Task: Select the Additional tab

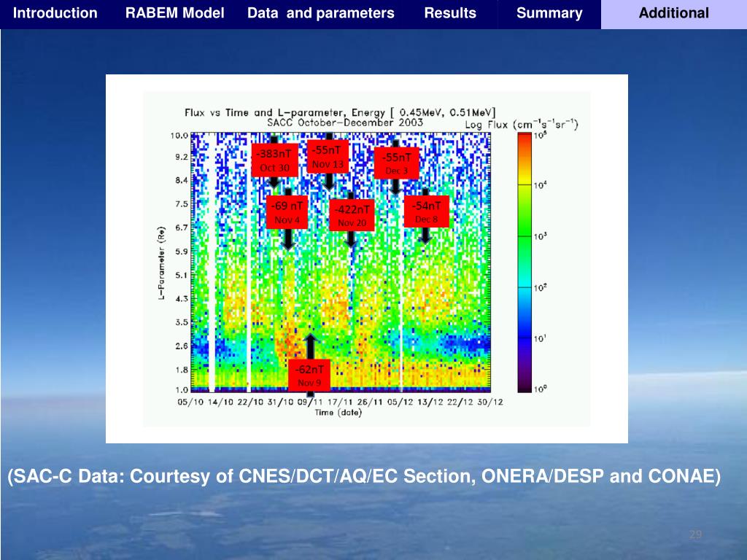Action: tap(673, 14)
